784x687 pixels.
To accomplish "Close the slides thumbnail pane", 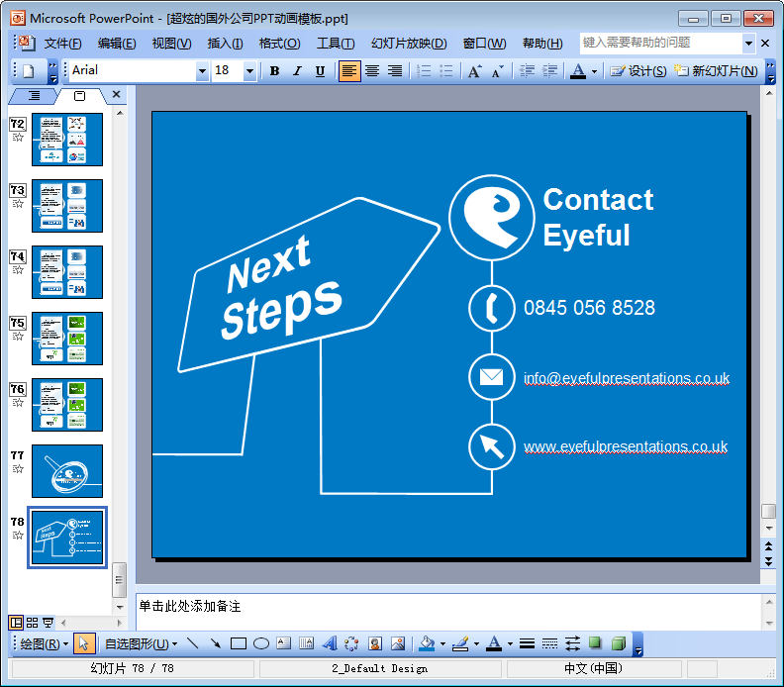I will click(x=116, y=94).
